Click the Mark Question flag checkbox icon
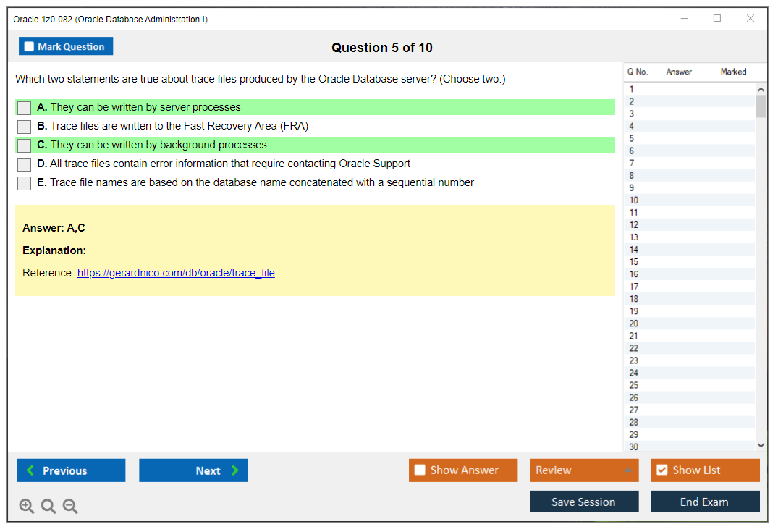Image resolution: width=778 pixels, height=532 pixels. (29, 46)
